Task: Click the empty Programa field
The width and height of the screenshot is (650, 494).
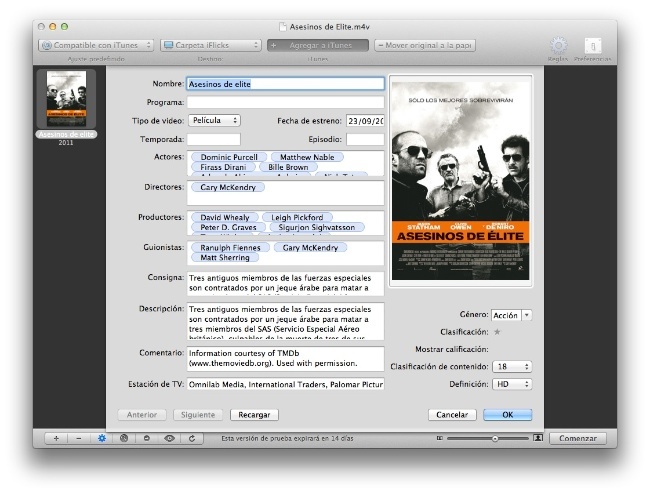Action: [x=286, y=102]
